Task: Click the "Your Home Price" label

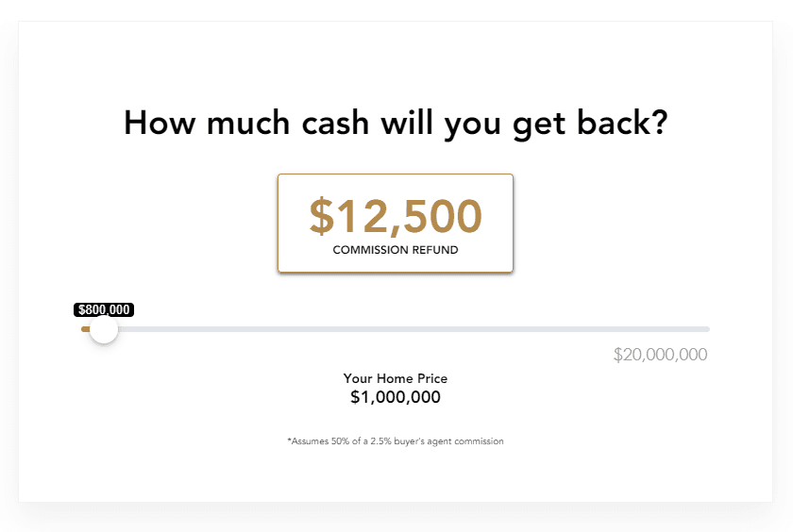Action: point(396,378)
